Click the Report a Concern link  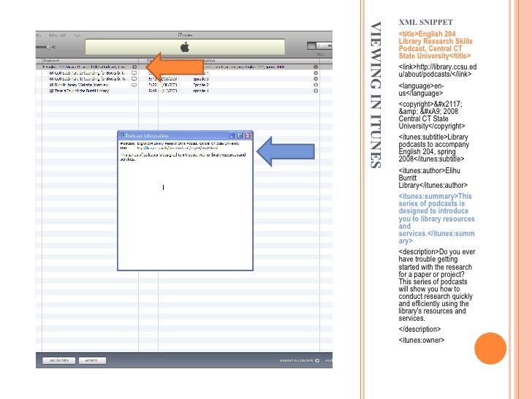[296, 360]
